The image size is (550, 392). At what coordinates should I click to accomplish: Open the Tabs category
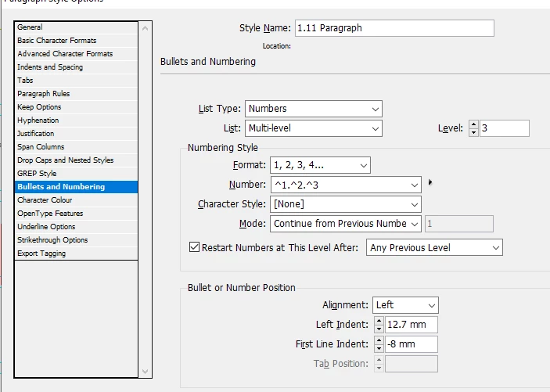tap(76, 81)
